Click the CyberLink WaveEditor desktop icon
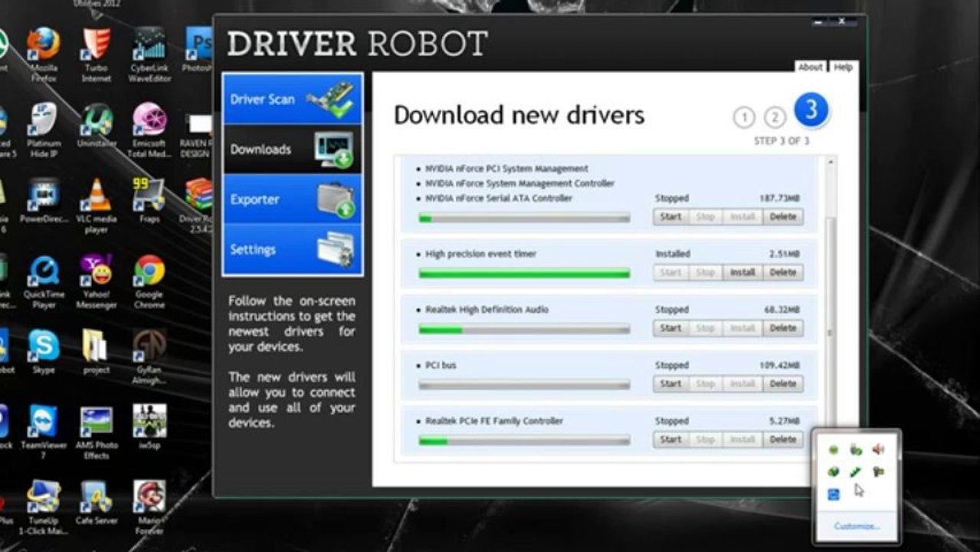The image size is (980, 552). [x=149, y=54]
